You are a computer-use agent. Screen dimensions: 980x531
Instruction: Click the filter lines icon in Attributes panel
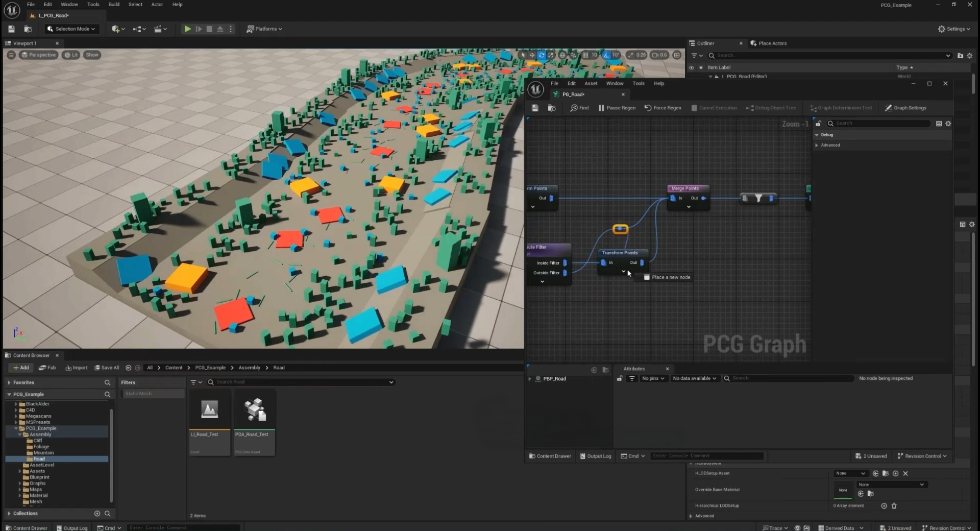point(632,378)
